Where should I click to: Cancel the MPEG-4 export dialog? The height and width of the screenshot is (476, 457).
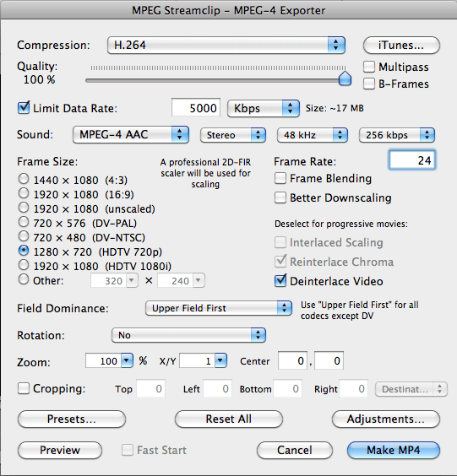pos(295,450)
